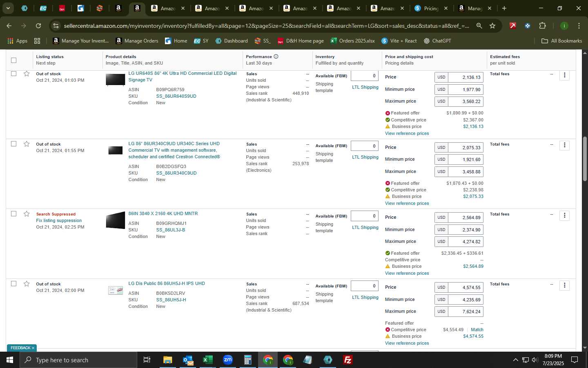The image size is (588, 368).
Task: Open the Chrome three-dot menu
Action: pyautogui.click(x=579, y=26)
